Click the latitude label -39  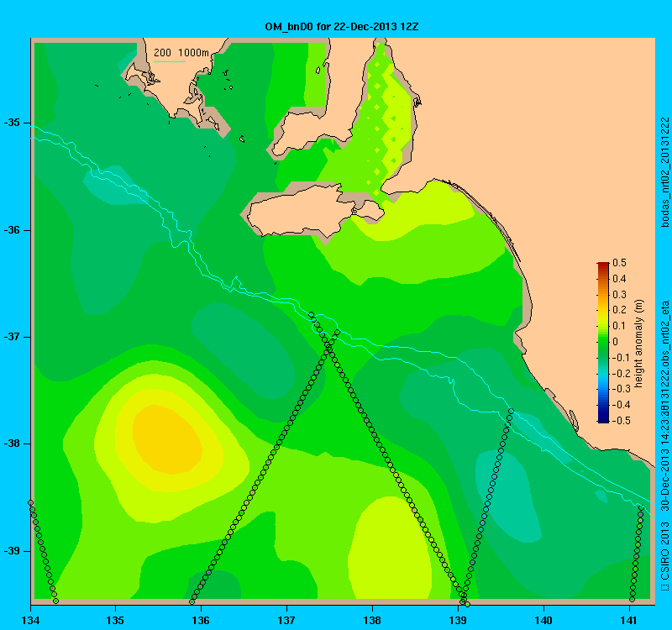[12, 551]
